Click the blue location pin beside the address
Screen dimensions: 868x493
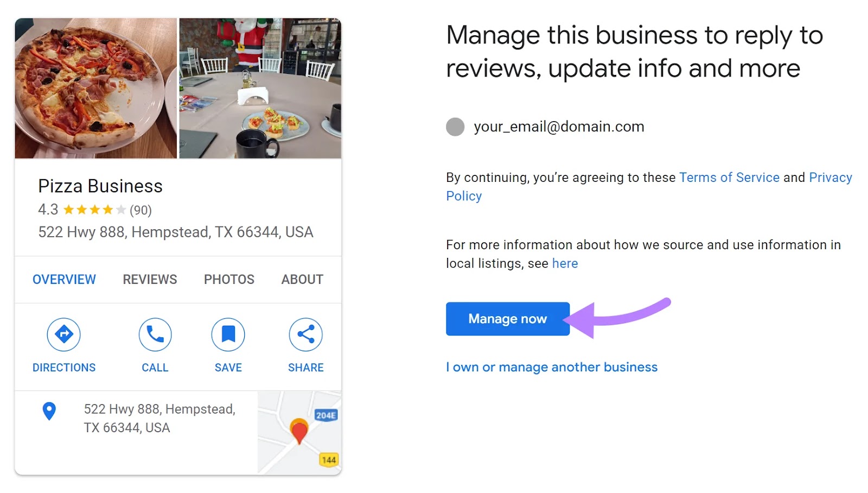(x=49, y=412)
